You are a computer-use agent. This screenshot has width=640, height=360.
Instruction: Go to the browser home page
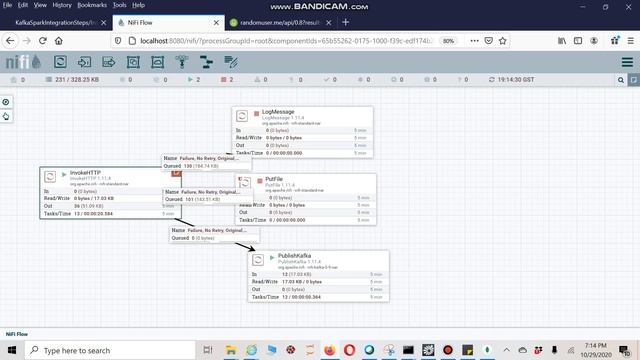[x=59, y=41]
